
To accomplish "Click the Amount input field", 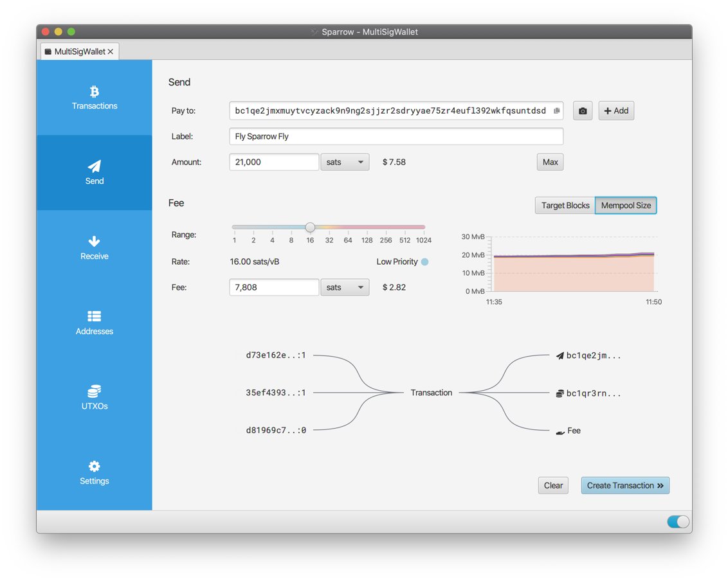I will (274, 162).
